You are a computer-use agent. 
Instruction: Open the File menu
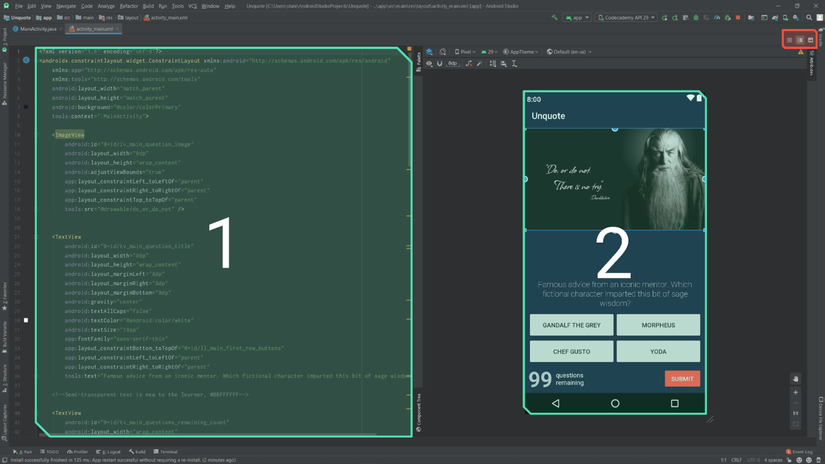[18, 6]
